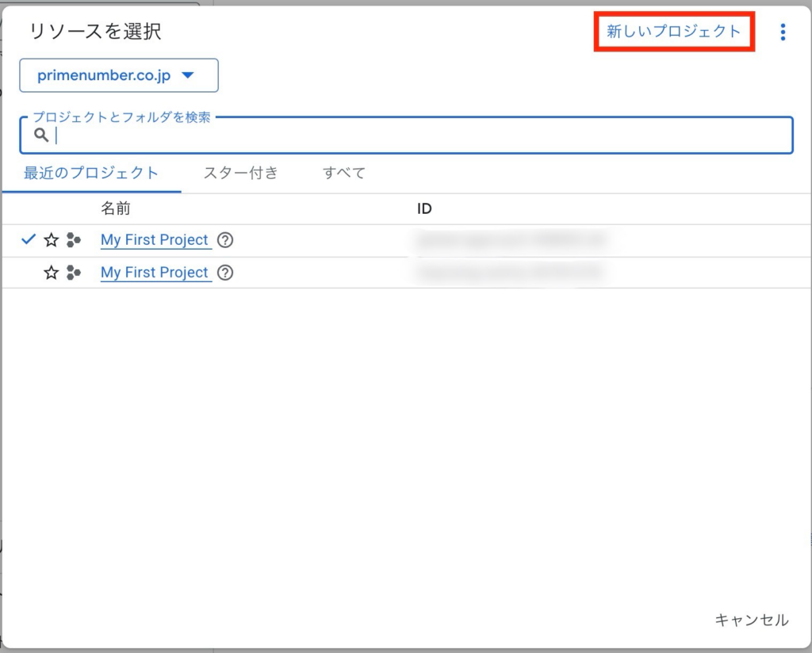Show help for the second My First Project
The width and height of the screenshot is (812, 653).
point(225,273)
